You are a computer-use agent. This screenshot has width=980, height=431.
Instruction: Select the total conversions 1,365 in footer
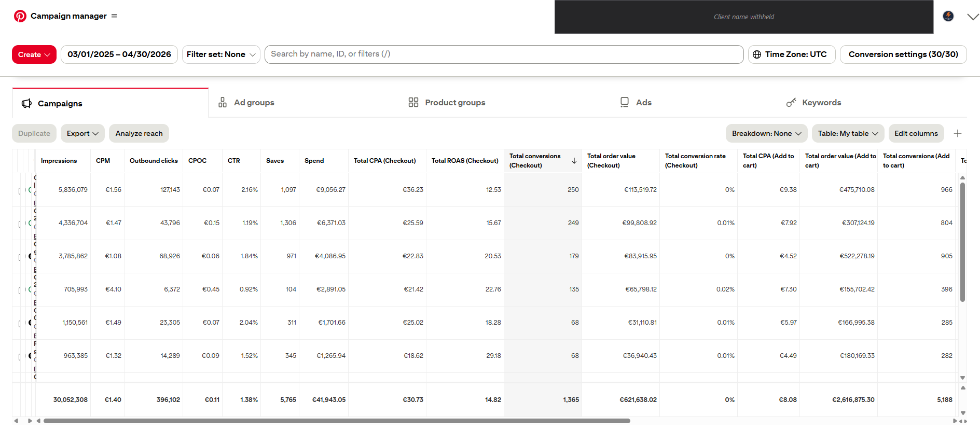click(x=571, y=400)
